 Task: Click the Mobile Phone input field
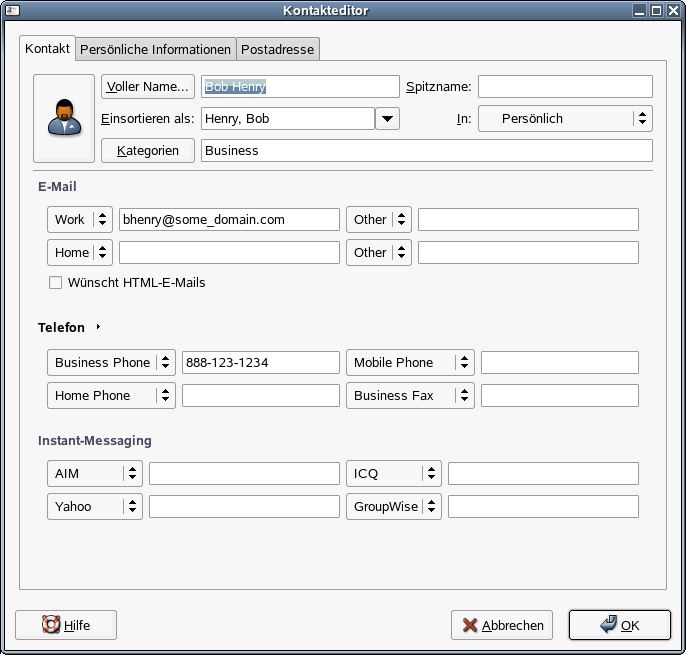(560, 362)
